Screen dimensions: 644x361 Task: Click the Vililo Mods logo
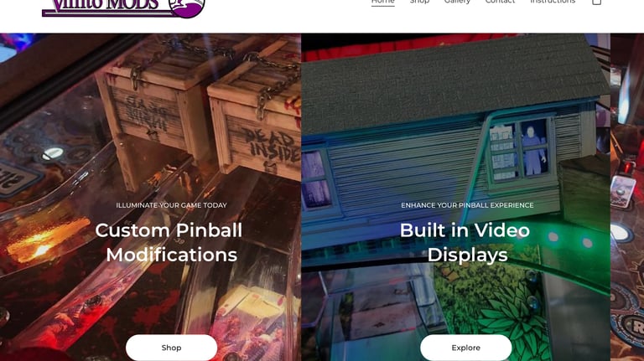[123, 8]
